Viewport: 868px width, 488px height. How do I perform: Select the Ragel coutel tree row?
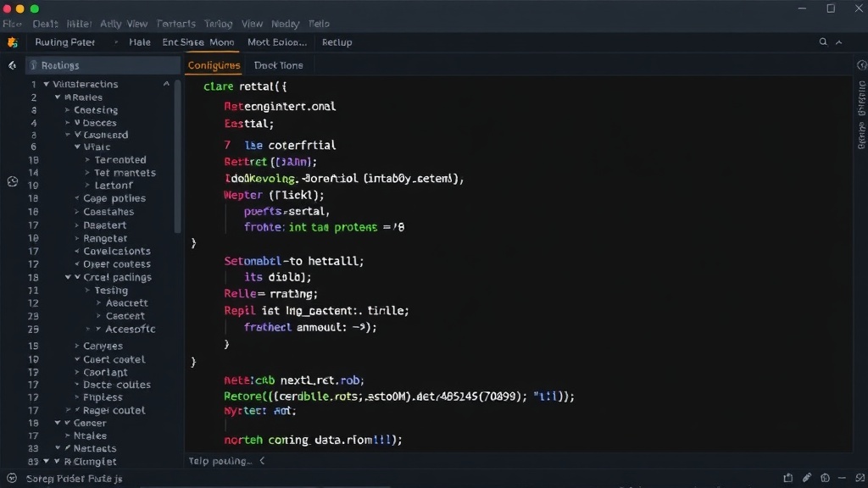click(114, 411)
